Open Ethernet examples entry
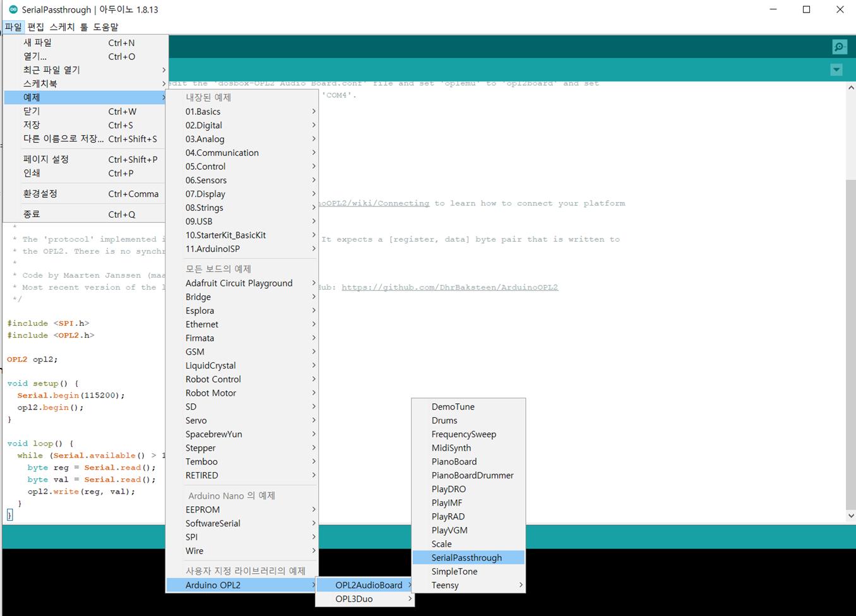Image resolution: width=856 pixels, height=616 pixels. click(x=242, y=324)
